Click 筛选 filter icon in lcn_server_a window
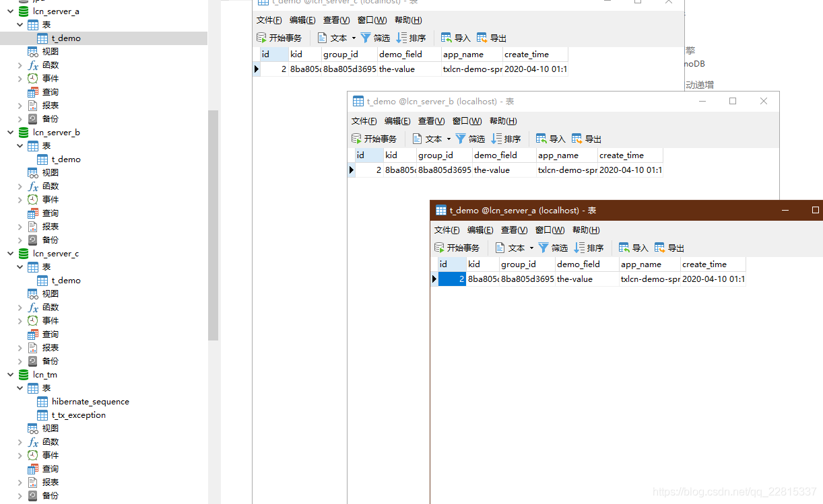The image size is (823, 504). tap(544, 248)
